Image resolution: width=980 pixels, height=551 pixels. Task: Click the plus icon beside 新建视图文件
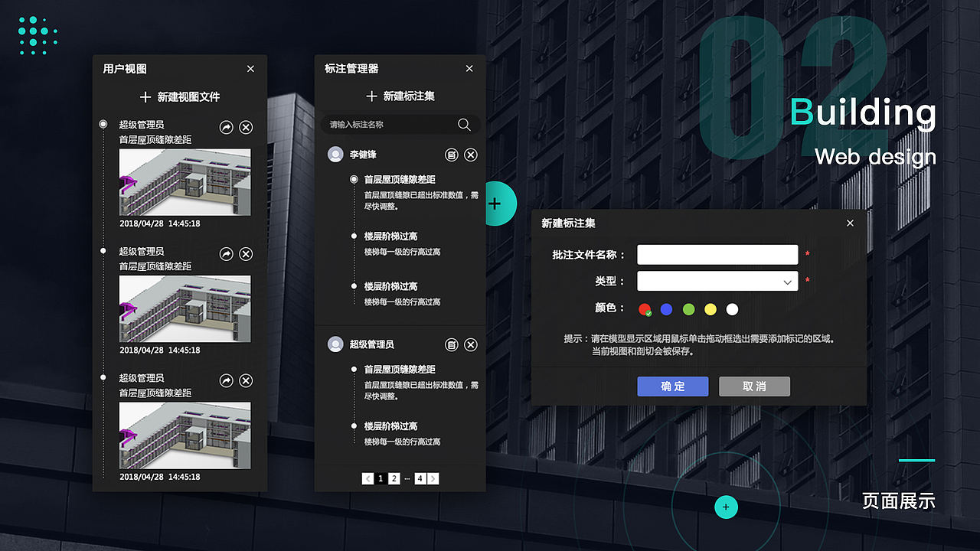click(x=145, y=97)
